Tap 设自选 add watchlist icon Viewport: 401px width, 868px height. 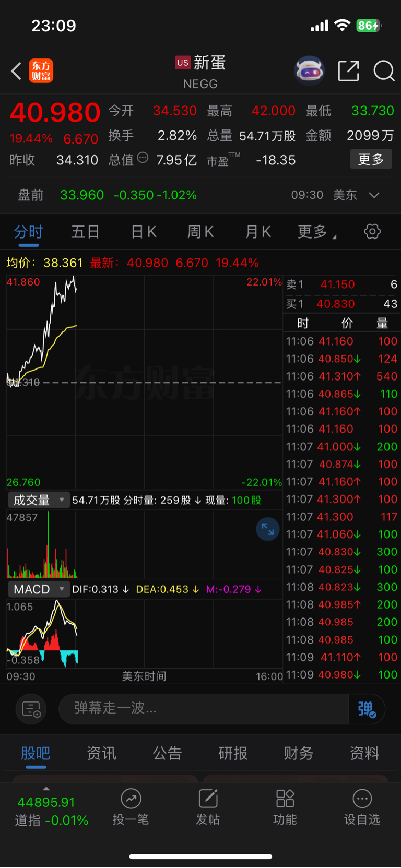(x=362, y=799)
